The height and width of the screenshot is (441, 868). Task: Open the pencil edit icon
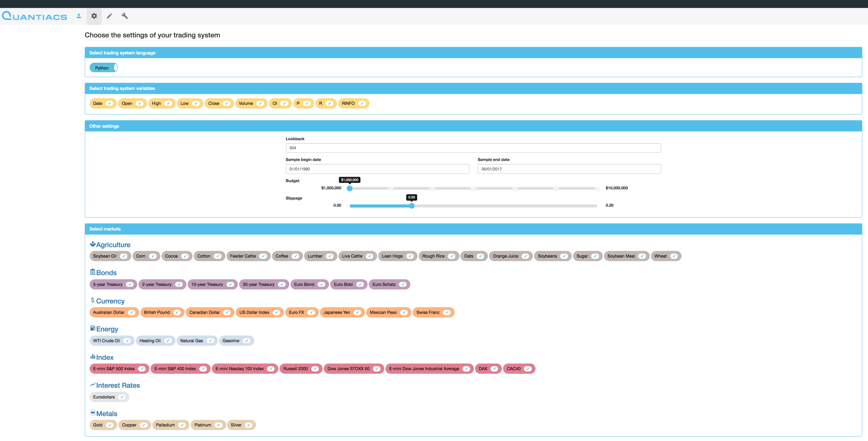(109, 16)
